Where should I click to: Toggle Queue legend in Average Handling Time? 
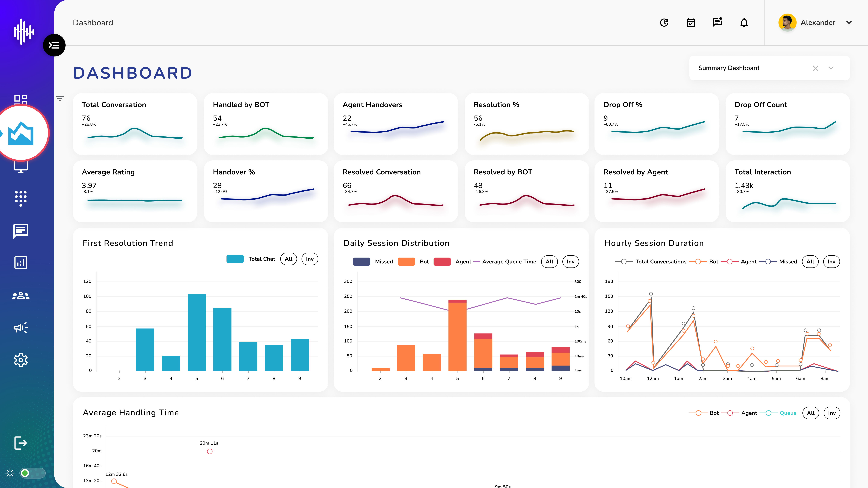tap(778, 413)
